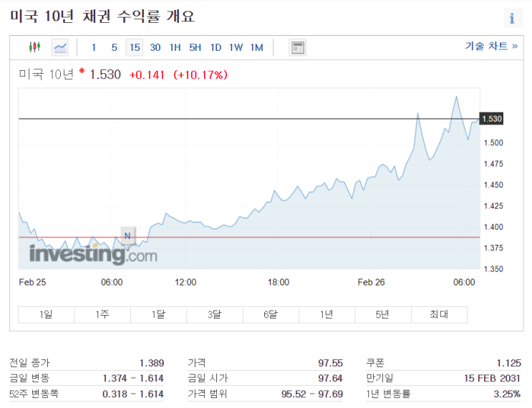Click the 전일 종가 value 1.389

pos(152,363)
